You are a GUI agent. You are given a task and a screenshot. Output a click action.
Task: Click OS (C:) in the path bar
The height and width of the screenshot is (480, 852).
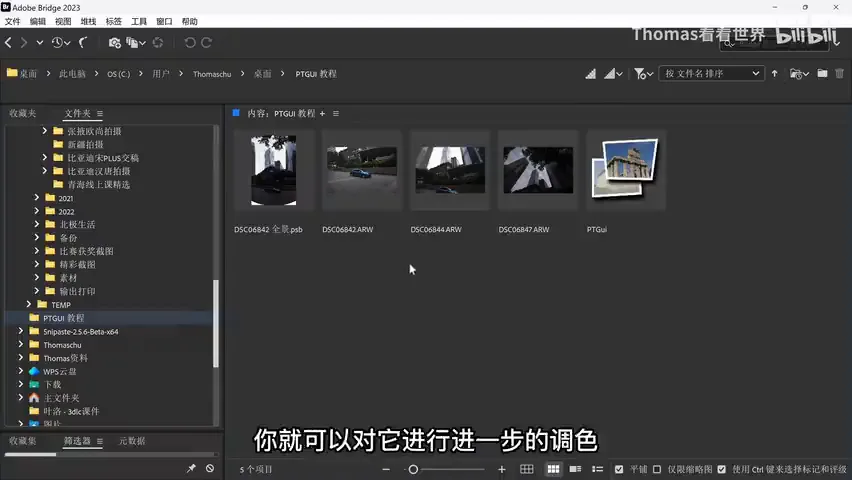click(118, 74)
